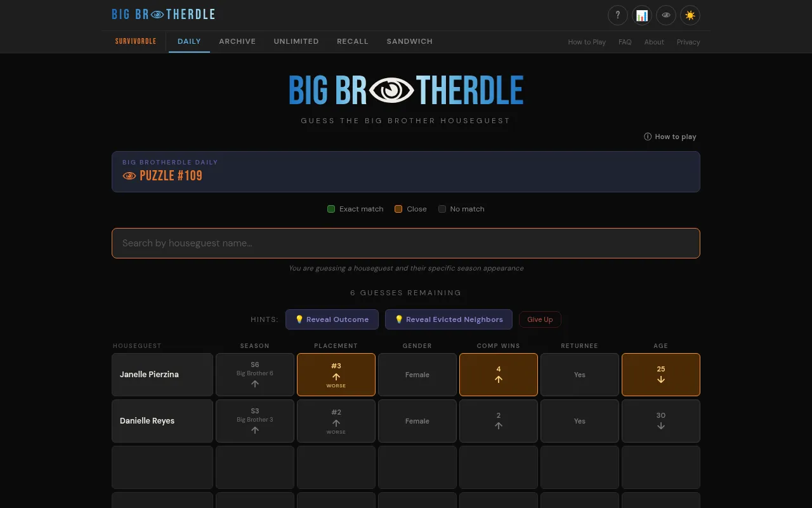Image resolution: width=812 pixels, height=508 pixels.
Task: Click the dark No match legend swatch
Action: [x=442, y=209]
